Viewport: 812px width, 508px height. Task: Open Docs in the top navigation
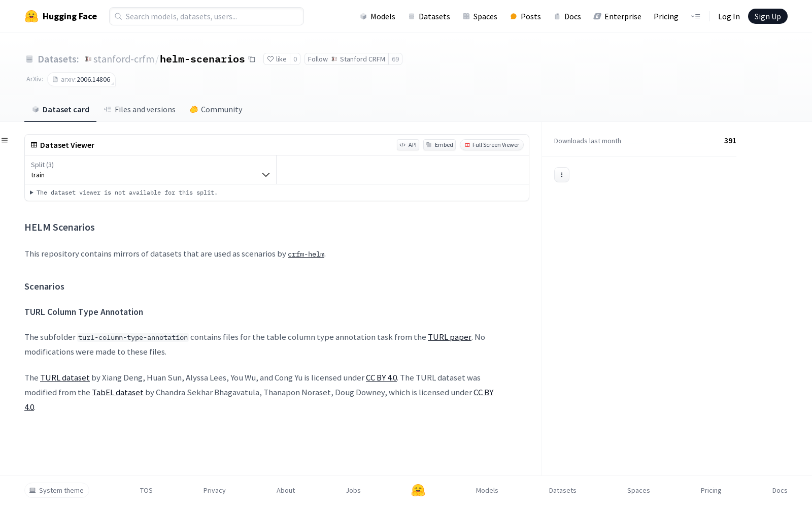567,16
